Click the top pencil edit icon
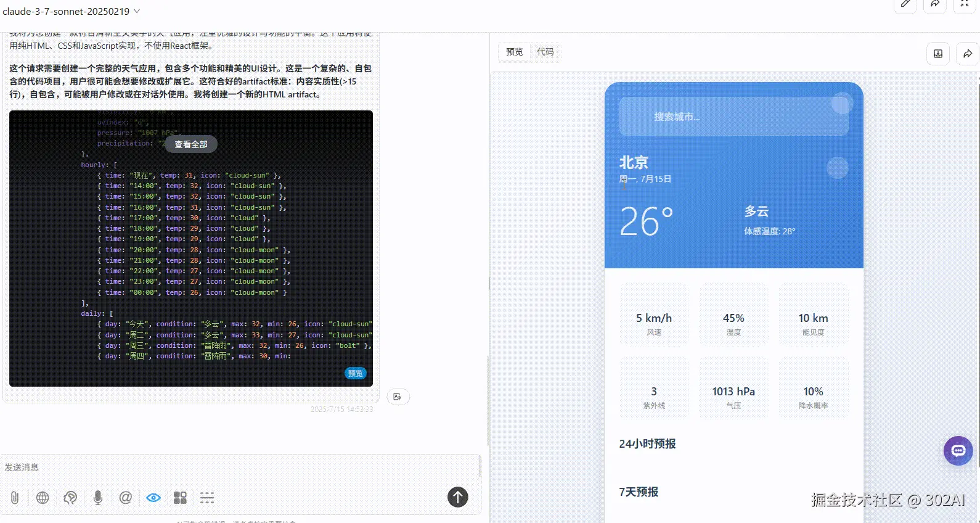The height and width of the screenshot is (523, 980). pyautogui.click(x=905, y=4)
